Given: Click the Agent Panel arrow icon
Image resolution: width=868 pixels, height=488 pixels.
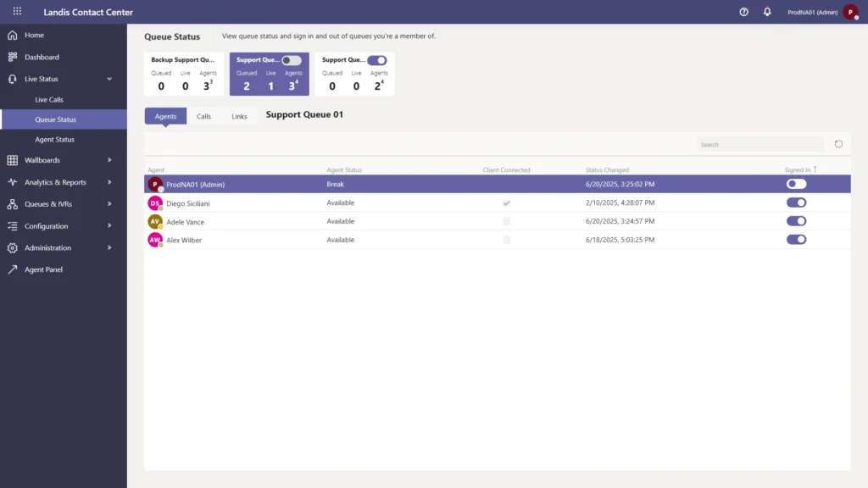Looking at the screenshot, I should 12,269.
